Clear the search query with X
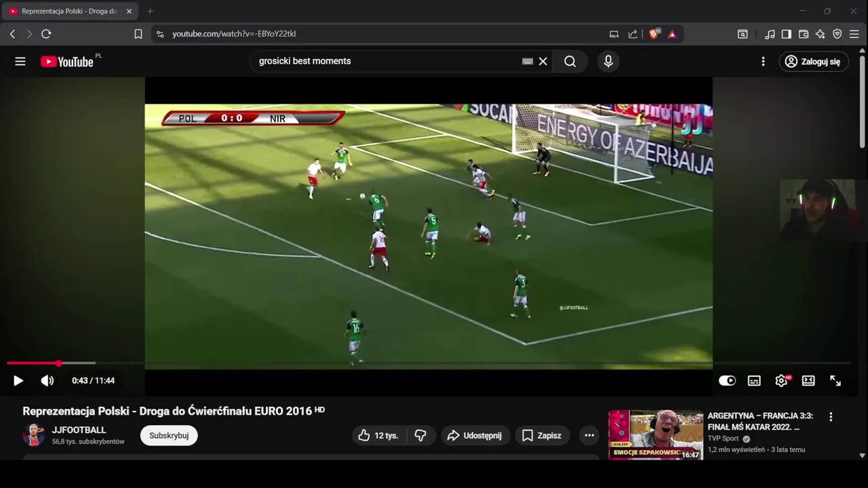Screen dimensions: 868x488 point(542,62)
